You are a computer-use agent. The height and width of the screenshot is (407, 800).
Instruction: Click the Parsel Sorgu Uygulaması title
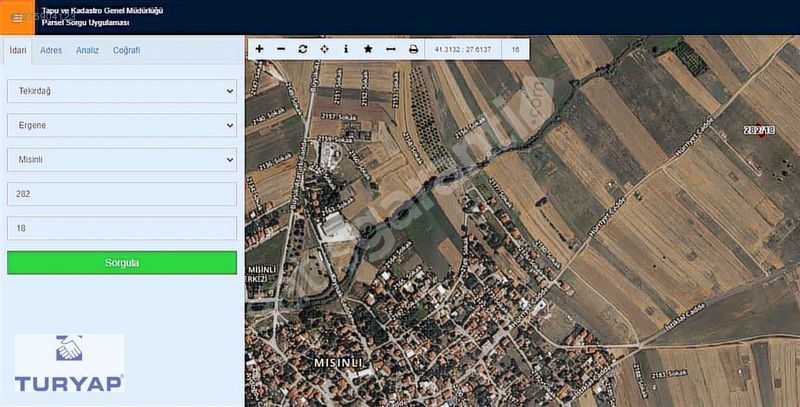(85, 23)
